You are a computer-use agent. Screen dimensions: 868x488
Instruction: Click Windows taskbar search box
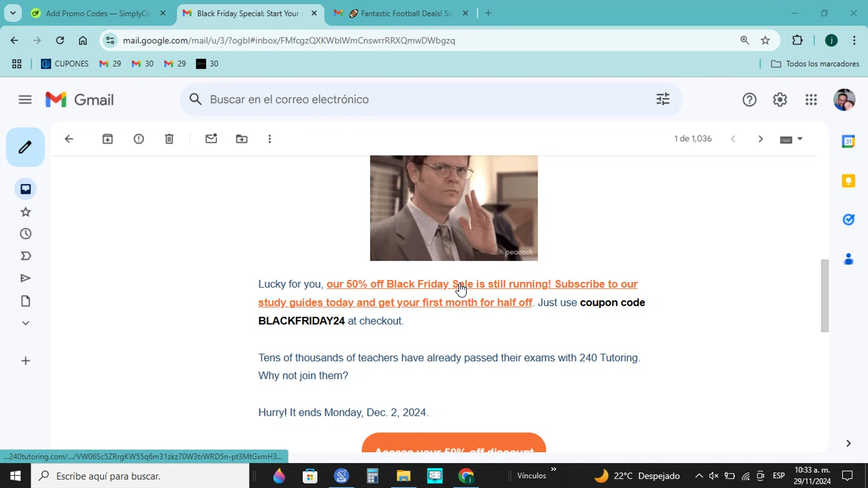coord(141,476)
